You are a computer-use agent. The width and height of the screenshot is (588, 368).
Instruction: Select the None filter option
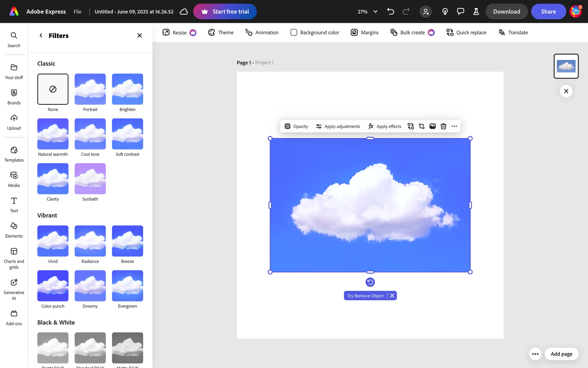click(53, 89)
